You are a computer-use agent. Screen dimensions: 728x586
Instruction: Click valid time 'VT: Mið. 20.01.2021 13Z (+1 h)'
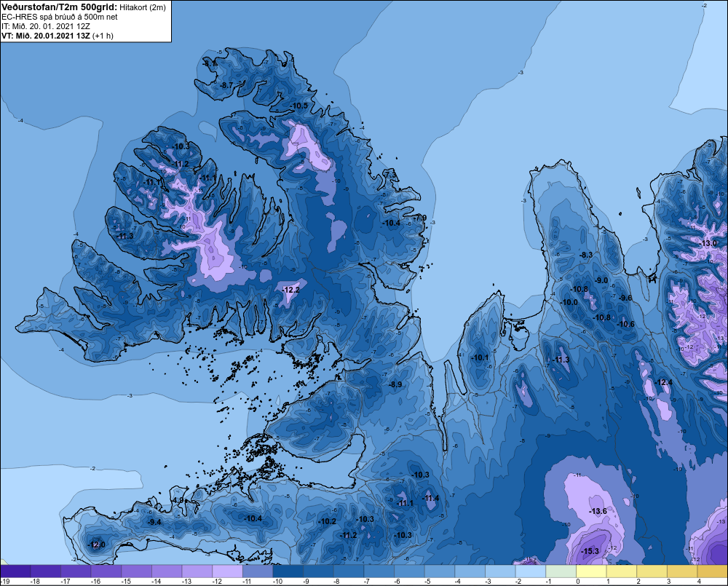point(57,36)
